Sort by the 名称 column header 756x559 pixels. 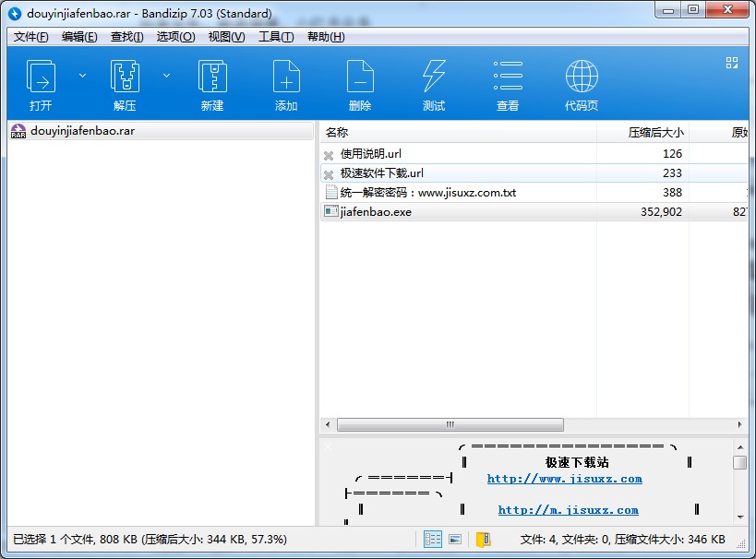(x=458, y=133)
